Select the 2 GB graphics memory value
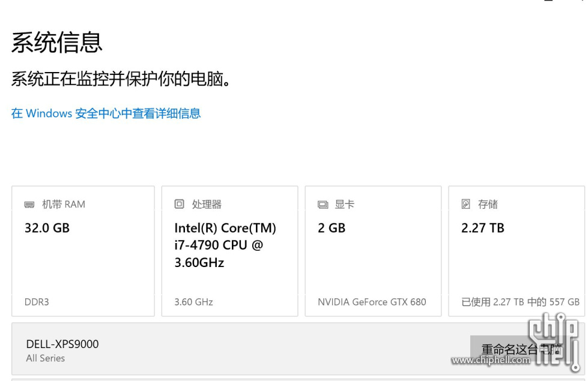This screenshot has height=381, width=588. click(332, 228)
